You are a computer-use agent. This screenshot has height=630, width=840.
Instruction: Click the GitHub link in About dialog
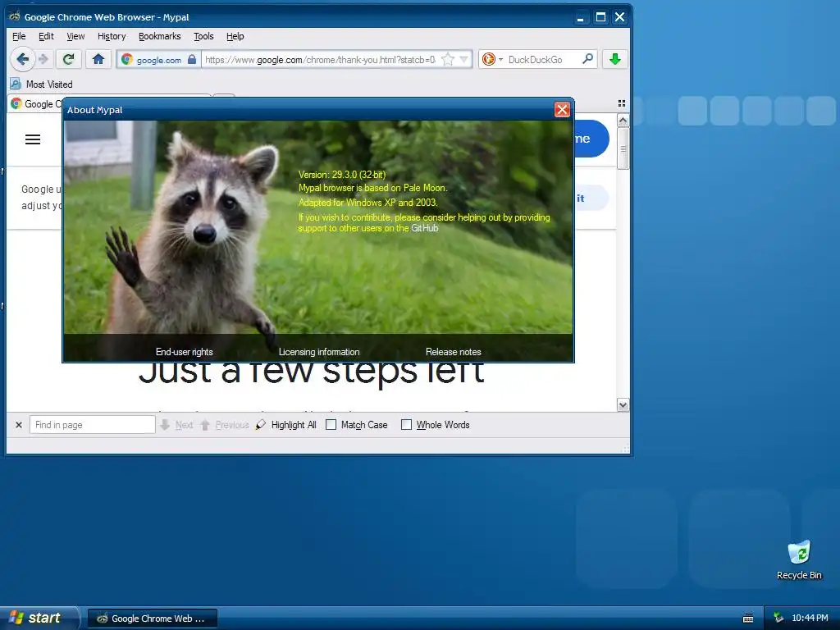424,228
